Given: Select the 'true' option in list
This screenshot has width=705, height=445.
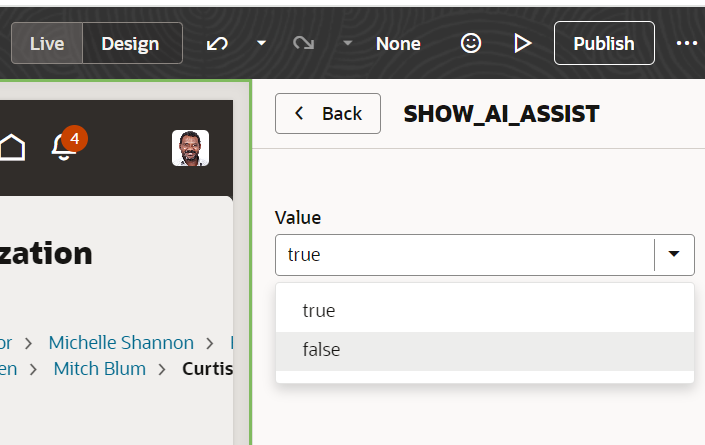Looking at the screenshot, I should (319, 311).
